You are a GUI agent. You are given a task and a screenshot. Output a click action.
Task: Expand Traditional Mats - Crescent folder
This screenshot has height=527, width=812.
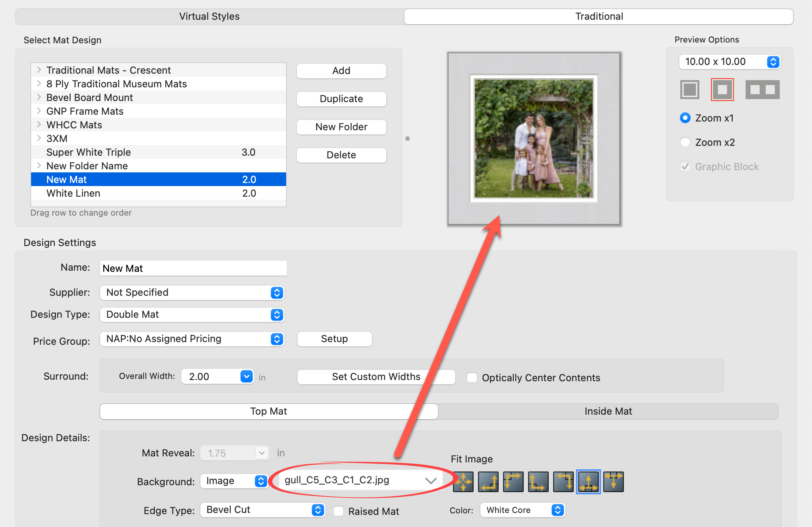click(x=39, y=70)
